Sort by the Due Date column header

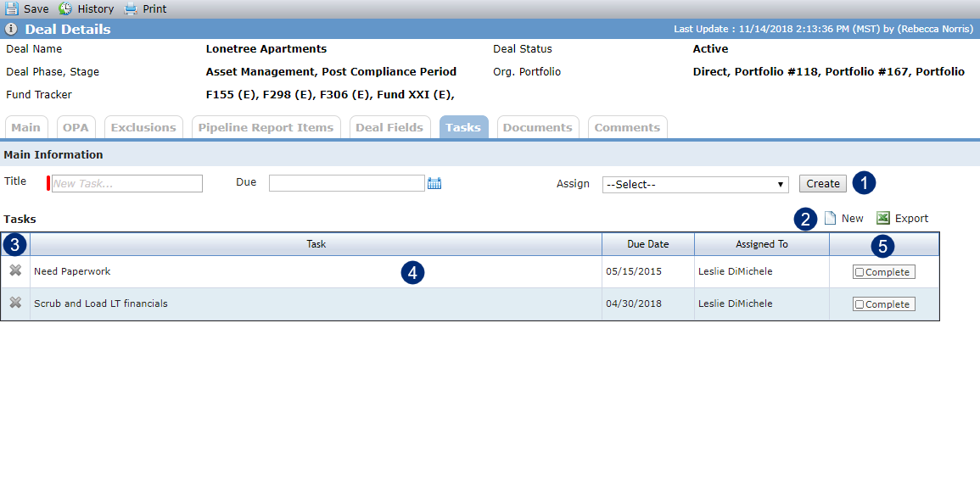[x=648, y=244]
